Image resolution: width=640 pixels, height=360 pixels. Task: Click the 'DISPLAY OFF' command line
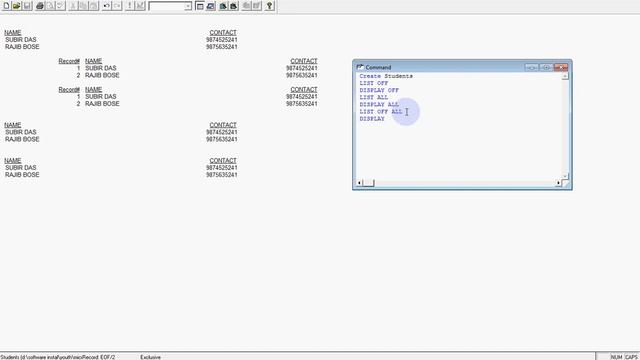[379, 90]
